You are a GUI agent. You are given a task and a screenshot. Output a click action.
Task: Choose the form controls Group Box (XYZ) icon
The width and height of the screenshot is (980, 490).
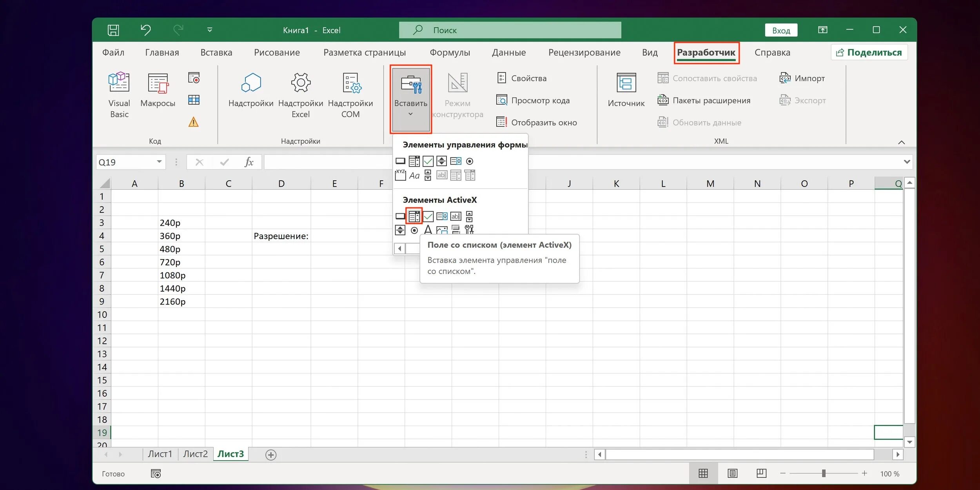[400, 175]
